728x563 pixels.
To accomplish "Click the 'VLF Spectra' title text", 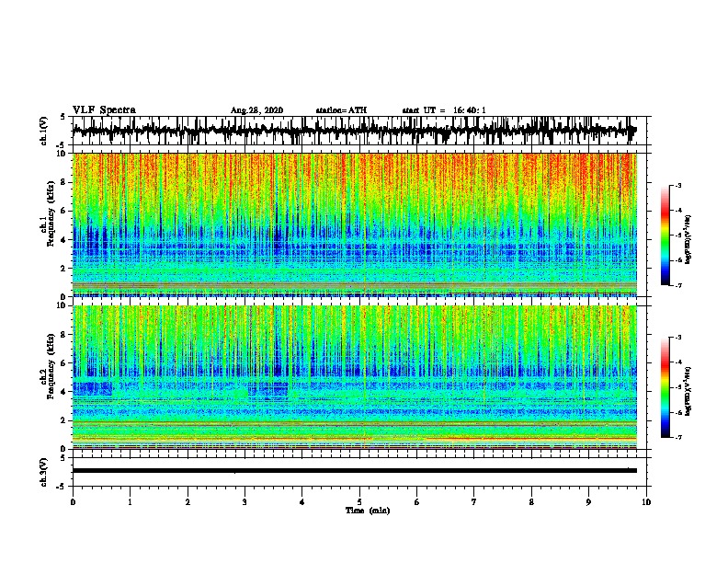I will coord(104,110).
